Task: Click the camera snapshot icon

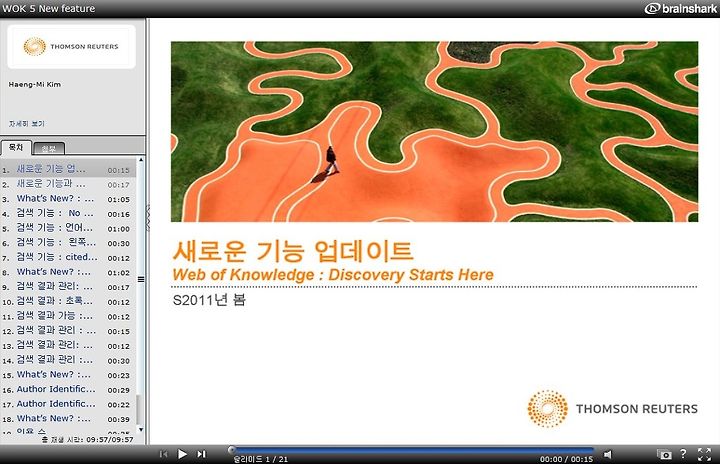Action: pyautogui.click(x=664, y=454)
